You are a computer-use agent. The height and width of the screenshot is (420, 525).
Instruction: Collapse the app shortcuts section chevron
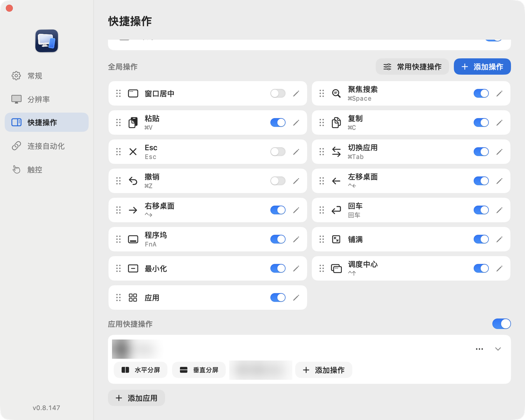(x=498, y=349)
